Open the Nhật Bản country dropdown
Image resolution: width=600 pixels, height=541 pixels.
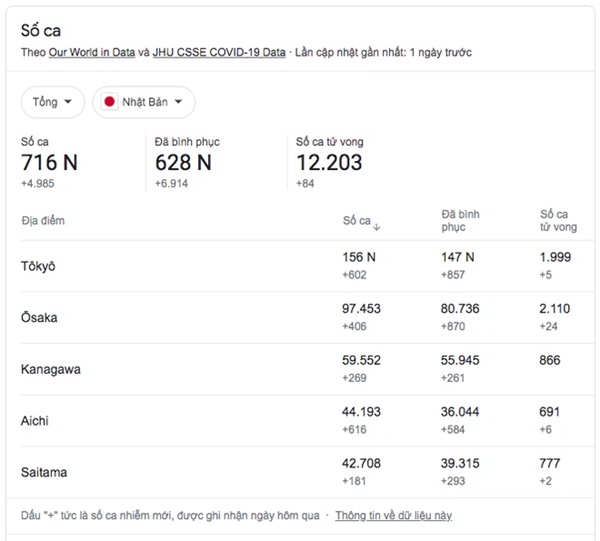143,102
